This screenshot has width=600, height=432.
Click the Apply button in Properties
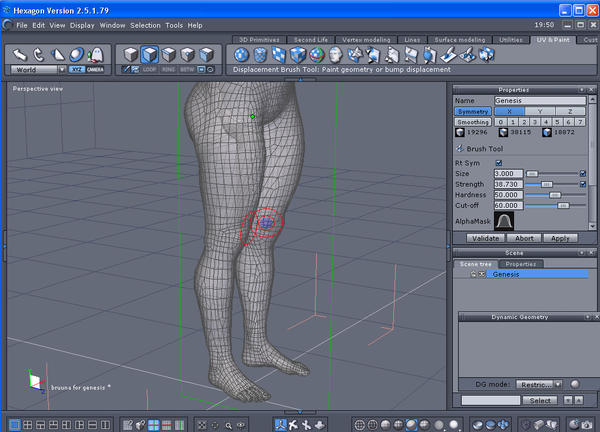559,239
